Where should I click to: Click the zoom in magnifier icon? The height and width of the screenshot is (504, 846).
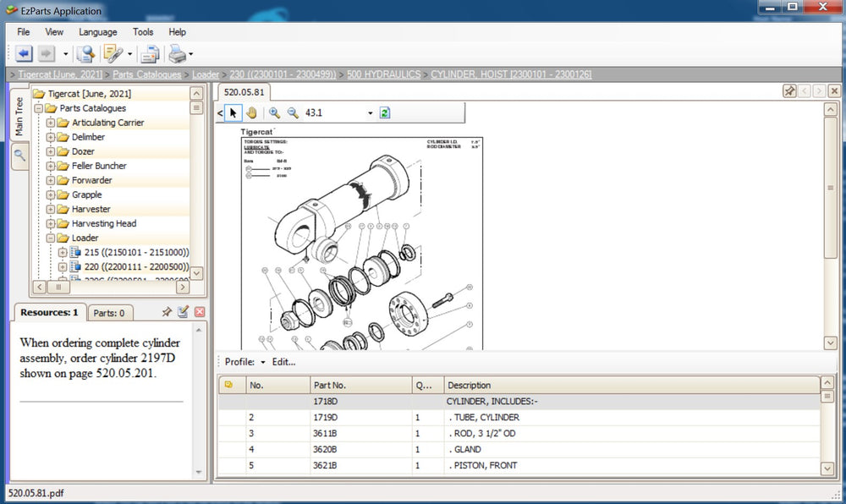pos(274,112)
